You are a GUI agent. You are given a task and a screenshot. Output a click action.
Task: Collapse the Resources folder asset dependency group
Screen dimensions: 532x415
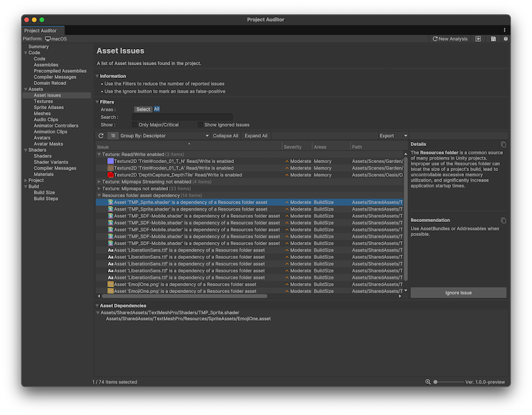pyautogui.click(x=99, y=195)
